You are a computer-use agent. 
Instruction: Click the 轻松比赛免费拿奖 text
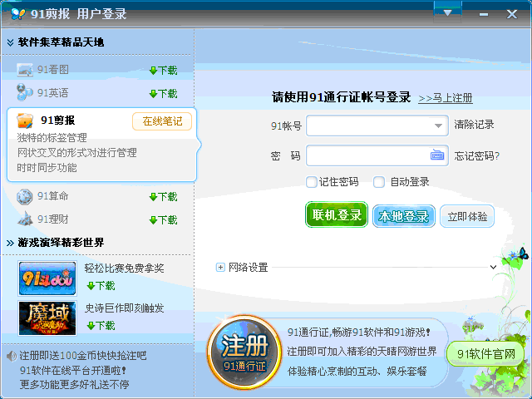pyautogui.click(x=124, y=268)
